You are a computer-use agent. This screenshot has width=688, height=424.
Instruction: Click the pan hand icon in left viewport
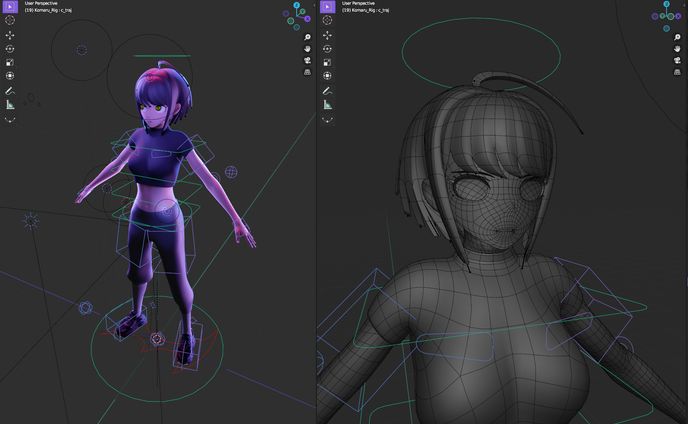[x=307, y=48]
